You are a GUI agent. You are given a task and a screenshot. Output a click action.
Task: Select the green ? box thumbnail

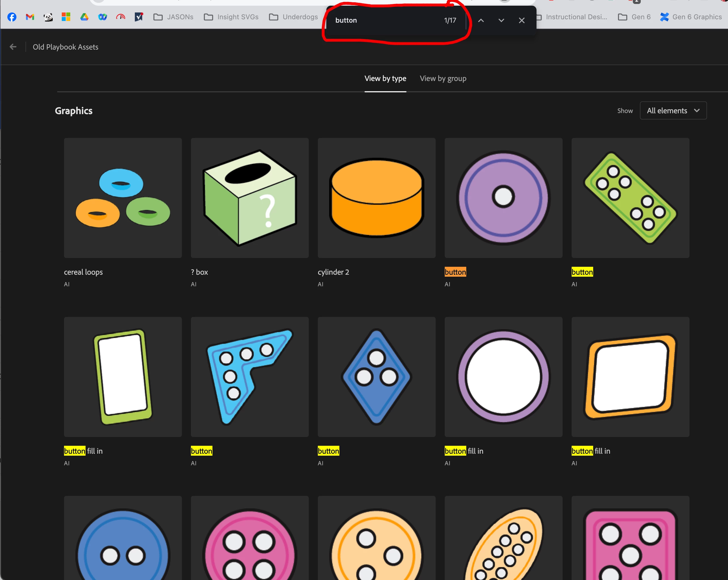coord(250,198)
